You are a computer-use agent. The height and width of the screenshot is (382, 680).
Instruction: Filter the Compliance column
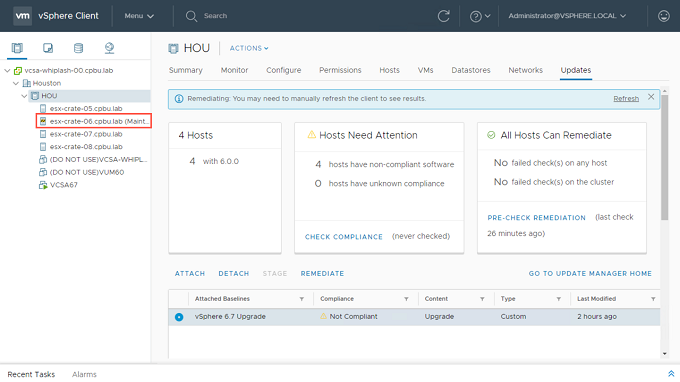pyautogui.click(x=406, y=299)
